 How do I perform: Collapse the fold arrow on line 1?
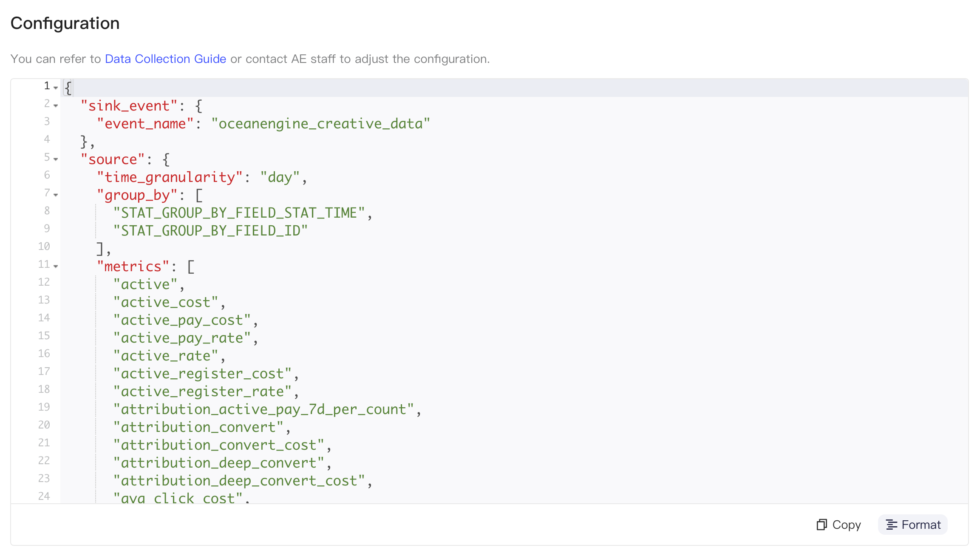click(x=56, y=88)
